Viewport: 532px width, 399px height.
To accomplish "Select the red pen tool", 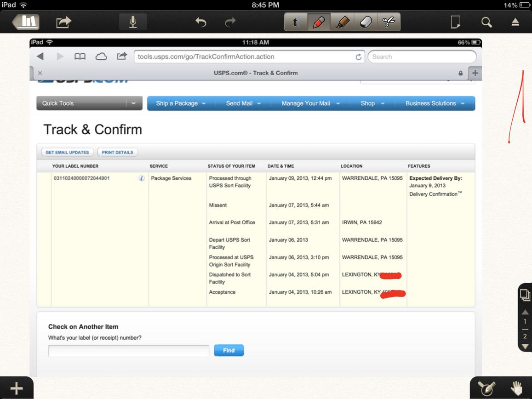I will 318,22.
